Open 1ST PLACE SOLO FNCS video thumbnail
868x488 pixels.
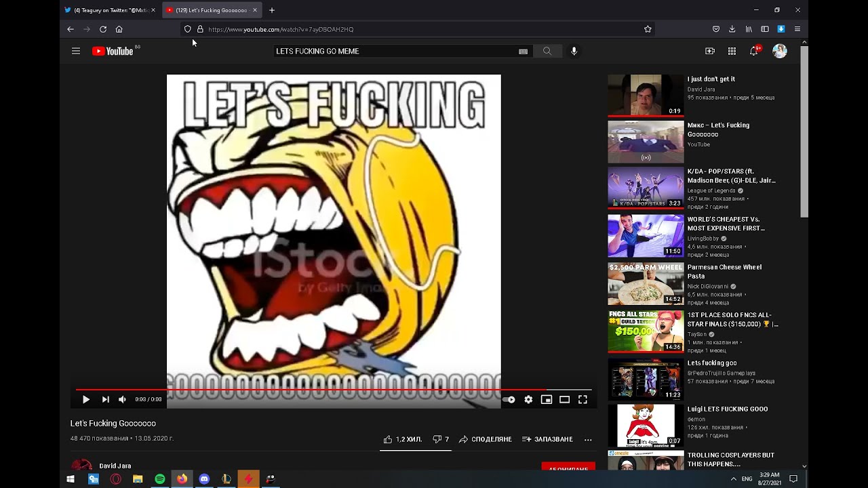(646, 331)
